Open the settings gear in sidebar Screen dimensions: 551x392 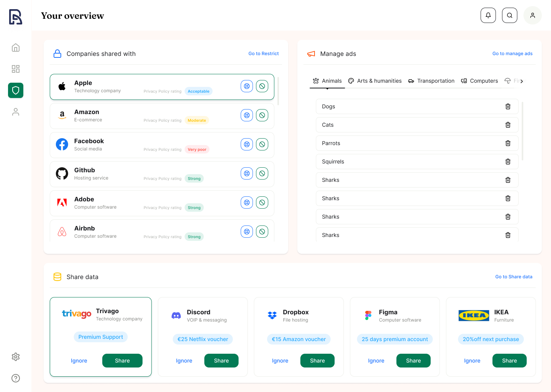(x=16, y=357)
